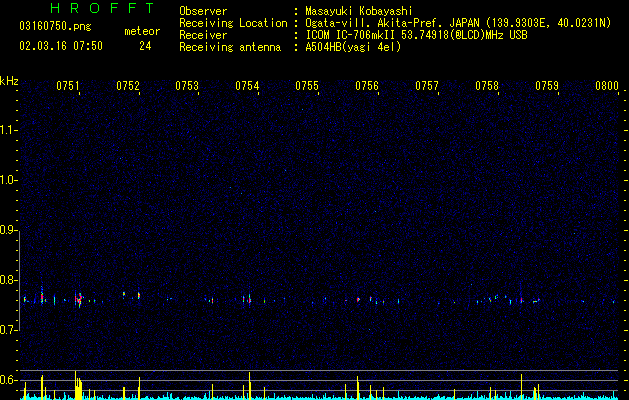The height and width of the screenshot is (400, 629).
Task: Click the Receiving Location label
Action: [x=233, y=23]
